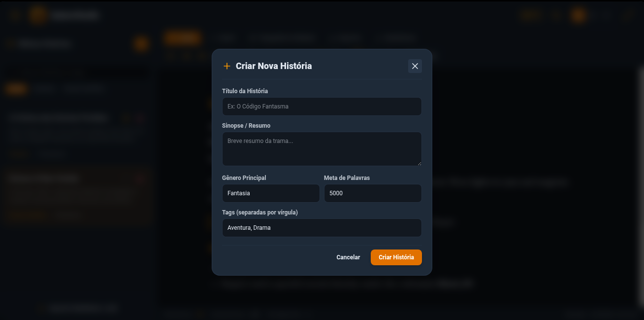Click the blurred orange app logo top-left

click(x=38, y=15)
